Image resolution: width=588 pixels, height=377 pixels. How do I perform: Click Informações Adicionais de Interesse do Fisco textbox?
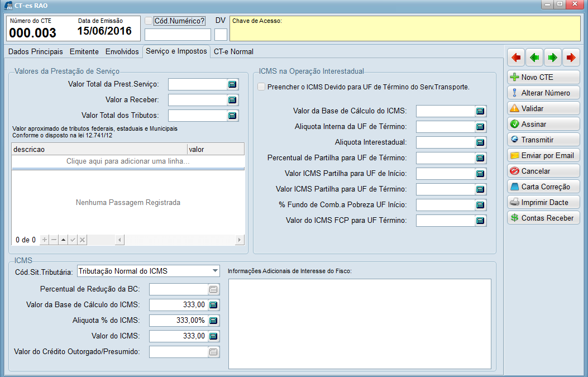[360, 324]
